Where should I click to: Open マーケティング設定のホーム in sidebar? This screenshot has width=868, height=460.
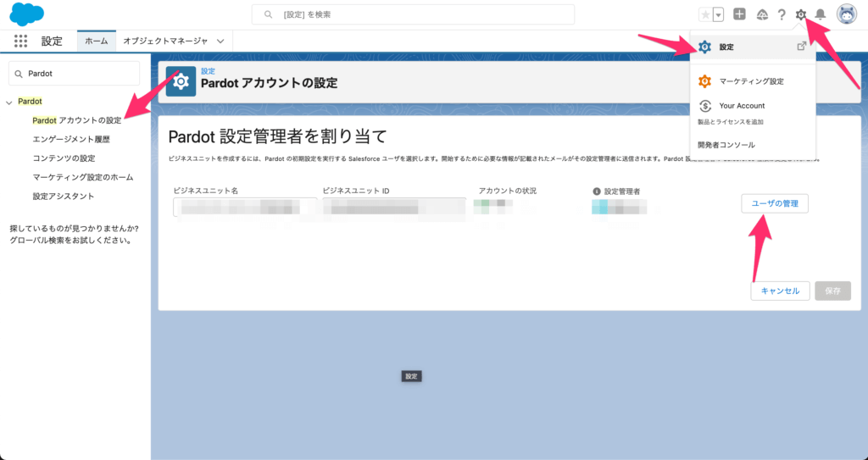[x=83, y=177]
